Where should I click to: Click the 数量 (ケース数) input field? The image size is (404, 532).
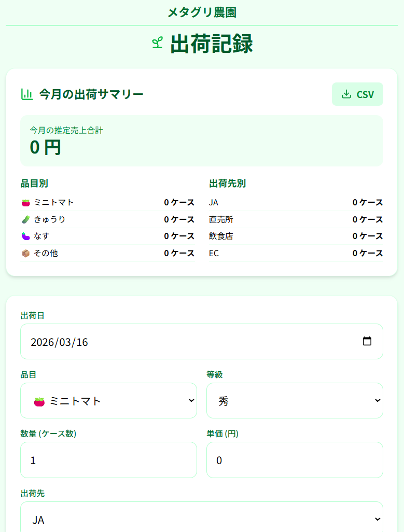(108, 460)
